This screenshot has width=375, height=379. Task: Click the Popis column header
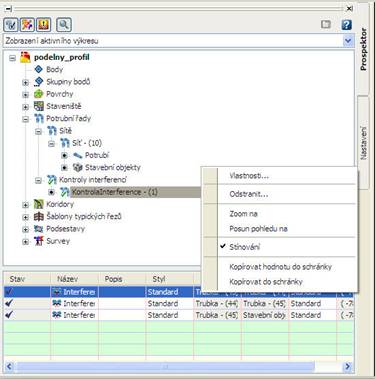[x=122, y=279]
